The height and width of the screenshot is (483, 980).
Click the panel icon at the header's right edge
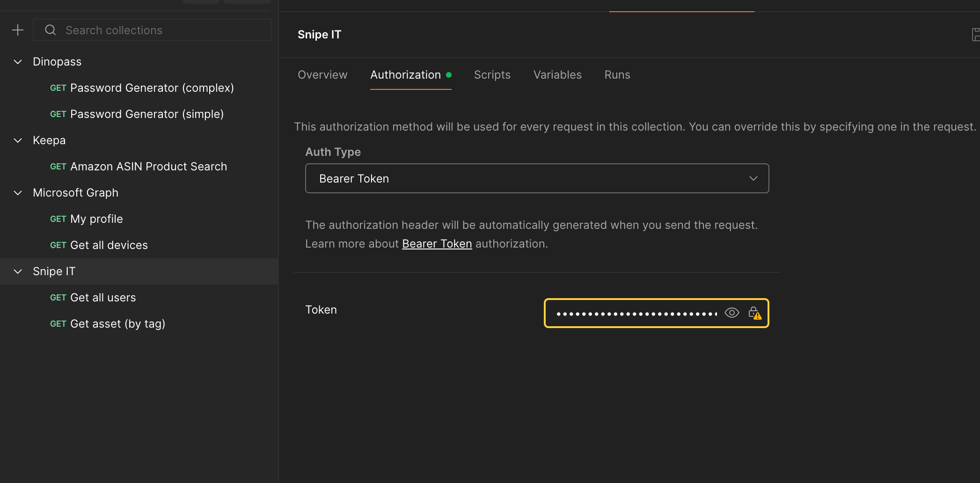[x=976, y=35]
